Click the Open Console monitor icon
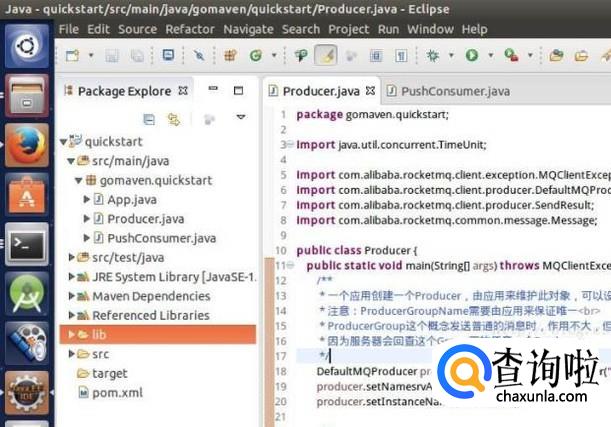The height and width of the screenshot is (427, 611). (x=168, y=55)
